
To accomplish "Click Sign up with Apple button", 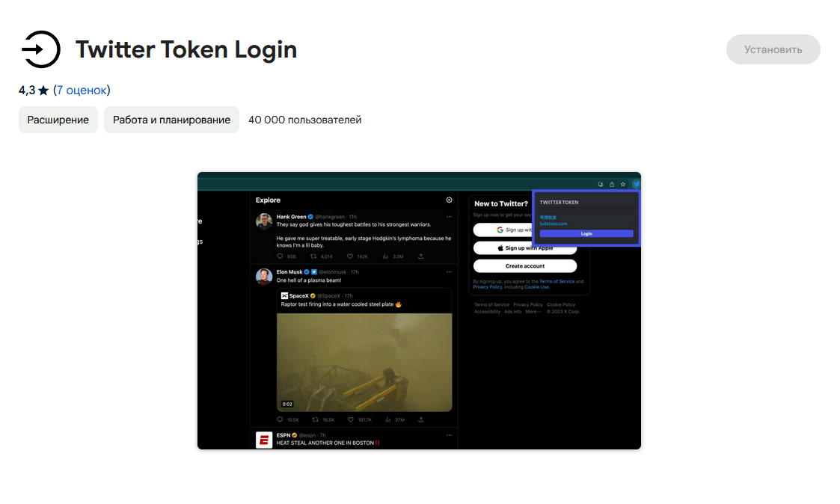I will coord(525,248).
